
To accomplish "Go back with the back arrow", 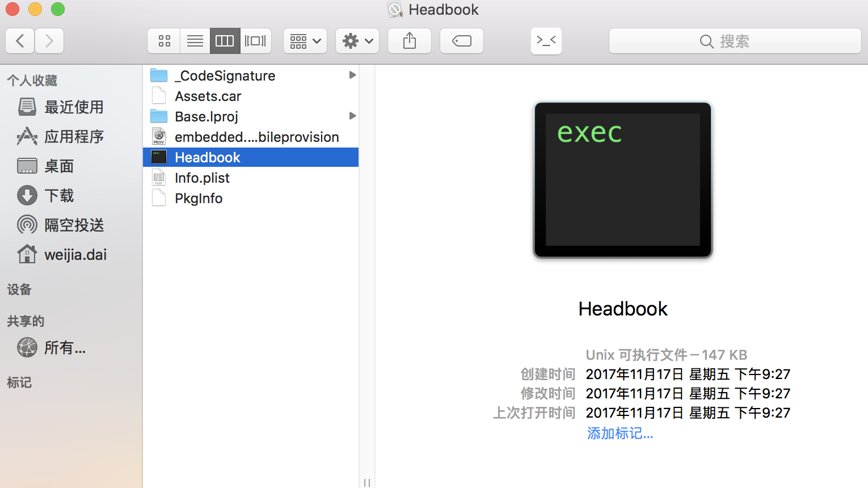I will point(20,41).
